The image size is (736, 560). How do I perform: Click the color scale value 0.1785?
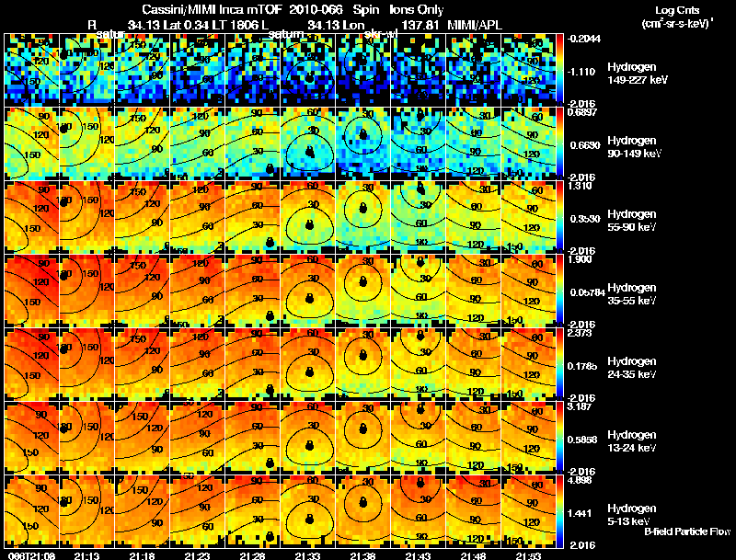[583, 366]
